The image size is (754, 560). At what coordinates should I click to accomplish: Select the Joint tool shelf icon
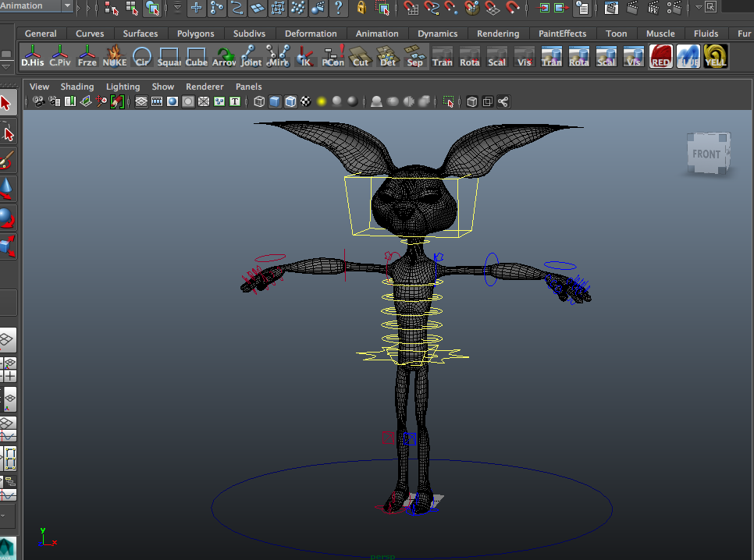[x=251, y=56]
